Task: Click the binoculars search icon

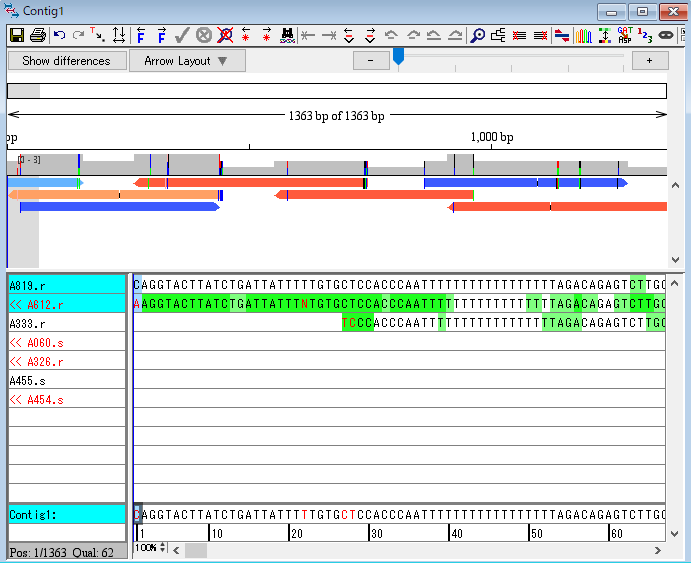Action: coord(287,35)
